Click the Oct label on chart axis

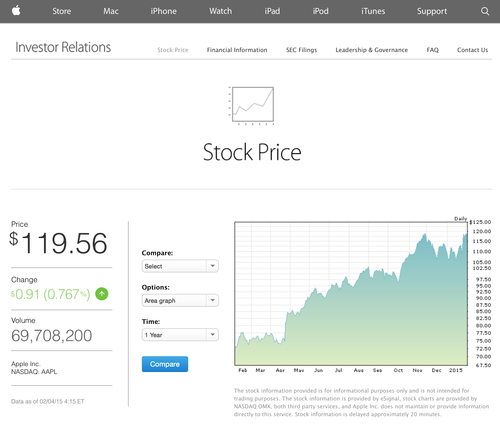pyautogui.click(x=398, y=370)
